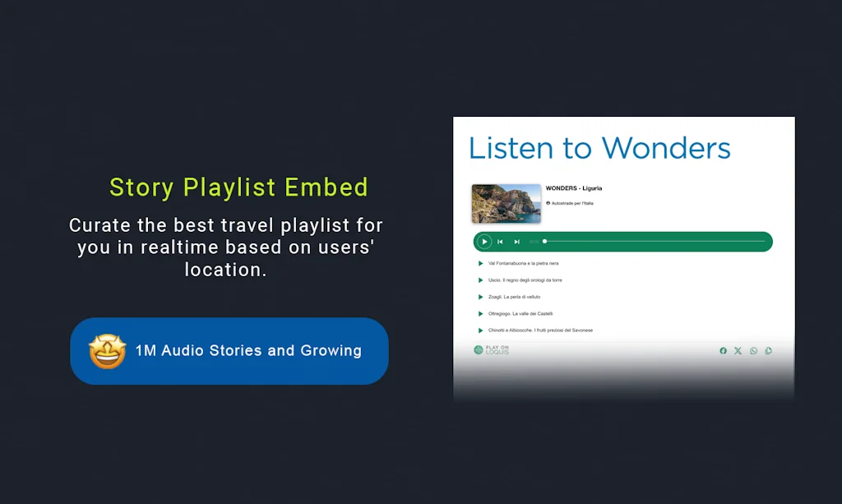842x504 pixels.
Task: Click the 'Autostrade per l'Italia' author link
Action: (571, 203)
